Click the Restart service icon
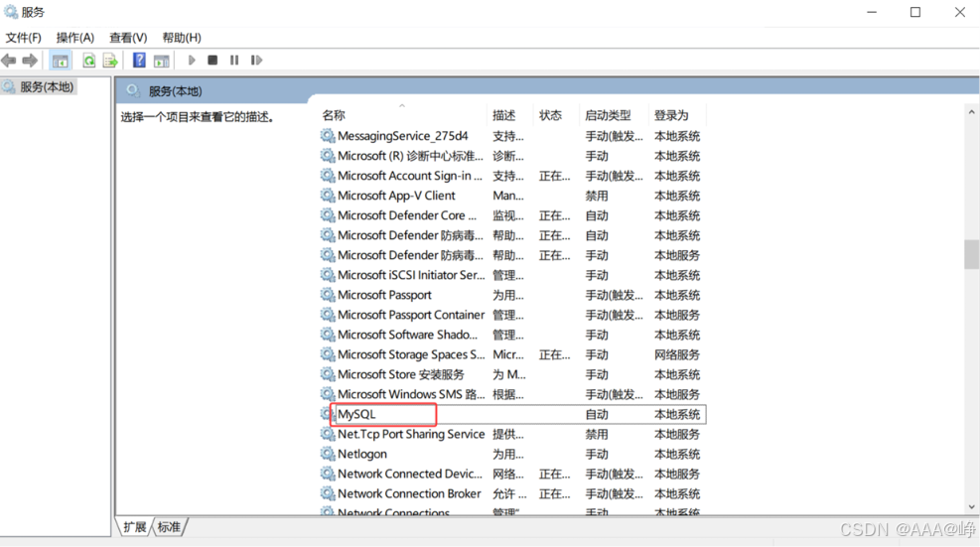 click(256, 60)
